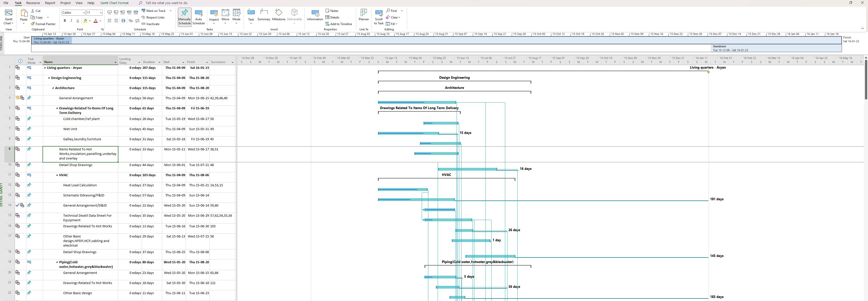Collapse the ribbon using the chevron
The width and height of the screenshot is (868, 301).
(862, 28)
